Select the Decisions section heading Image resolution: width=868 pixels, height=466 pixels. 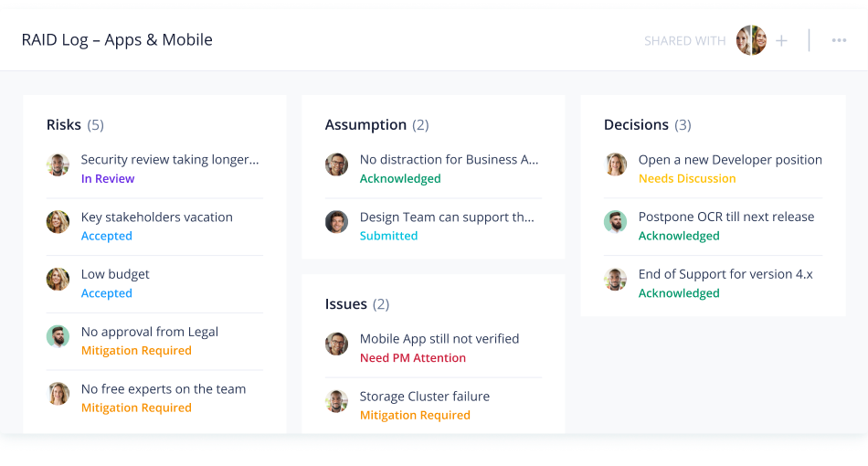pyautogui.click(x=636, y=125)
